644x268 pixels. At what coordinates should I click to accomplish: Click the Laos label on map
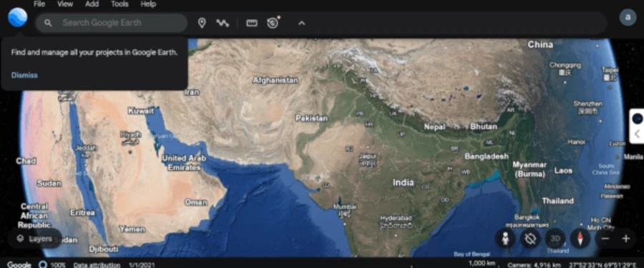[x=564, y=170]
